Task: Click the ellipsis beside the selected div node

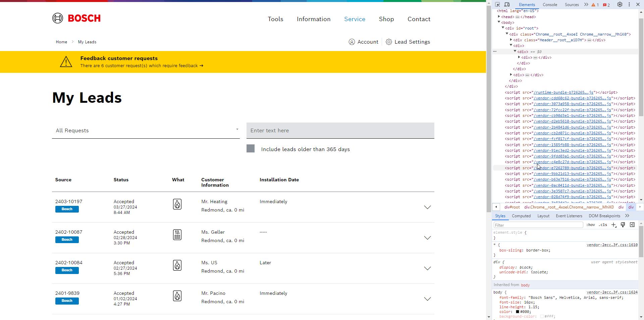Action: [x=495, y=51]
